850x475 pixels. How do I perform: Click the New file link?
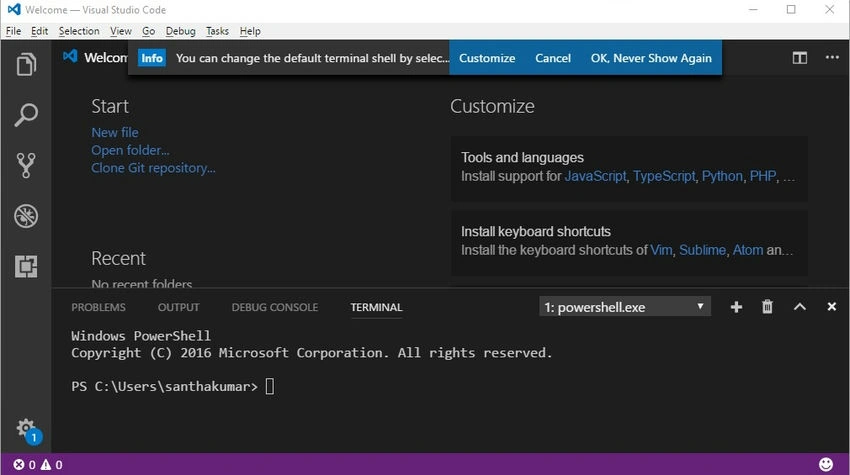pyautogui.click(x=114, y=132)
